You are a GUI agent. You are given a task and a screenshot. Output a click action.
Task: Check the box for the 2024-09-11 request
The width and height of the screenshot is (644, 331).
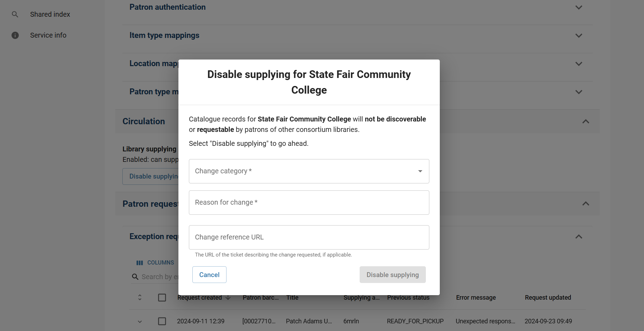pos(162,321)
